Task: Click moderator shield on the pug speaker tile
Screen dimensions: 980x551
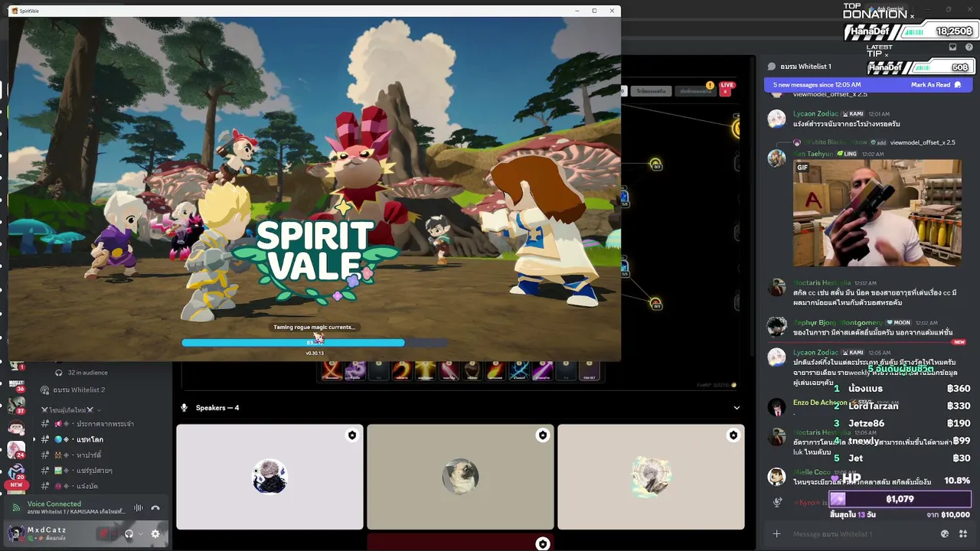Action: click(543, 435)
